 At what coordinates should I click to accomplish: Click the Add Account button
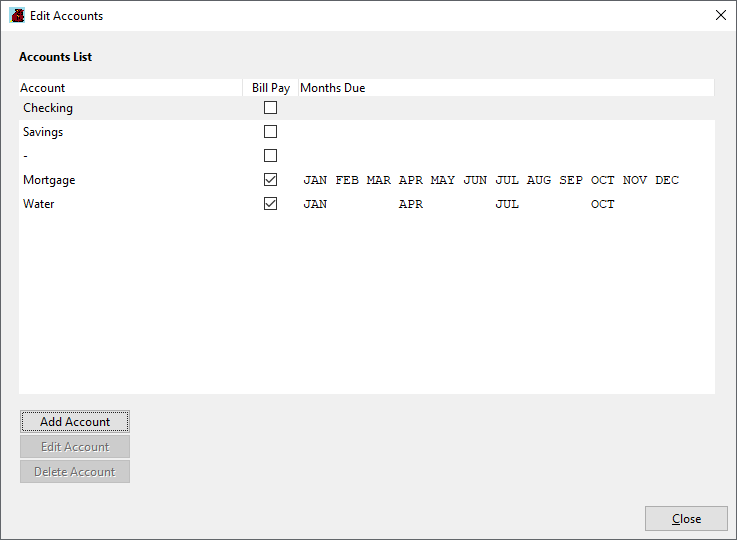tap(75, 422)
